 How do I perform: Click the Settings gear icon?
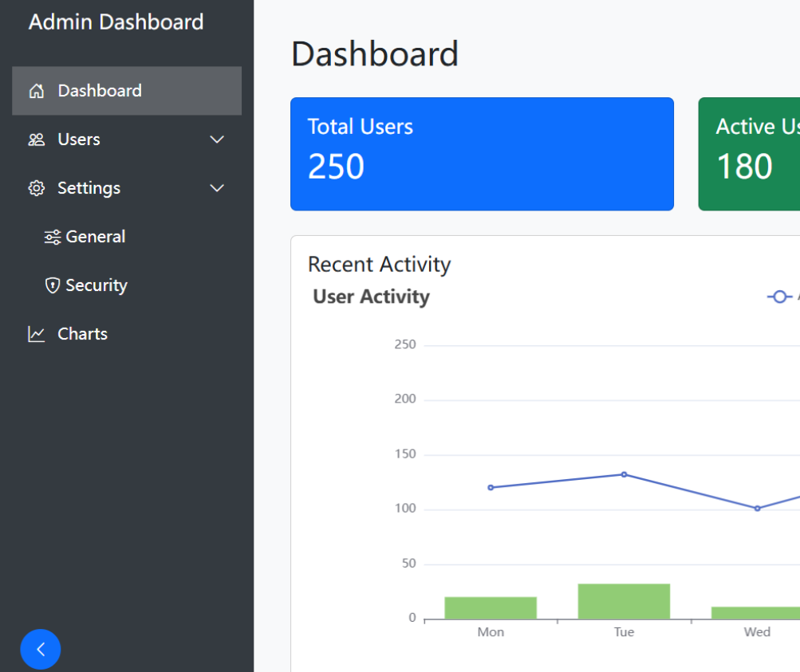[36, 188]
